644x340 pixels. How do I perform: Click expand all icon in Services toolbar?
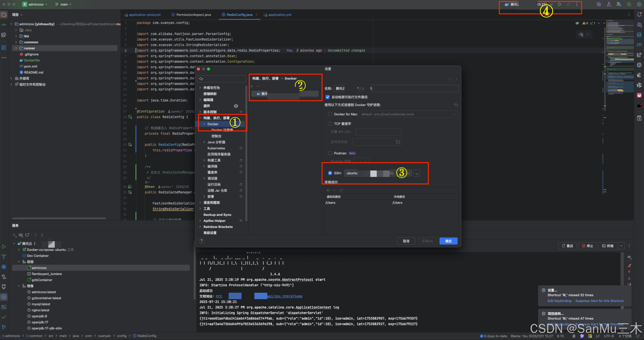point(35,235)
